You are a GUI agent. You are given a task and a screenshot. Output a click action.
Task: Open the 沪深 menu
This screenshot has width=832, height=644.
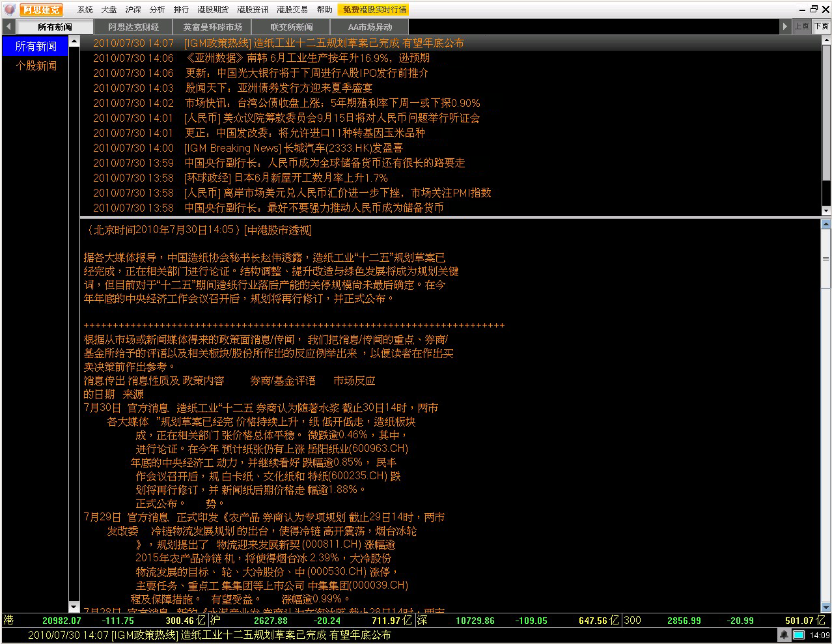133,9
